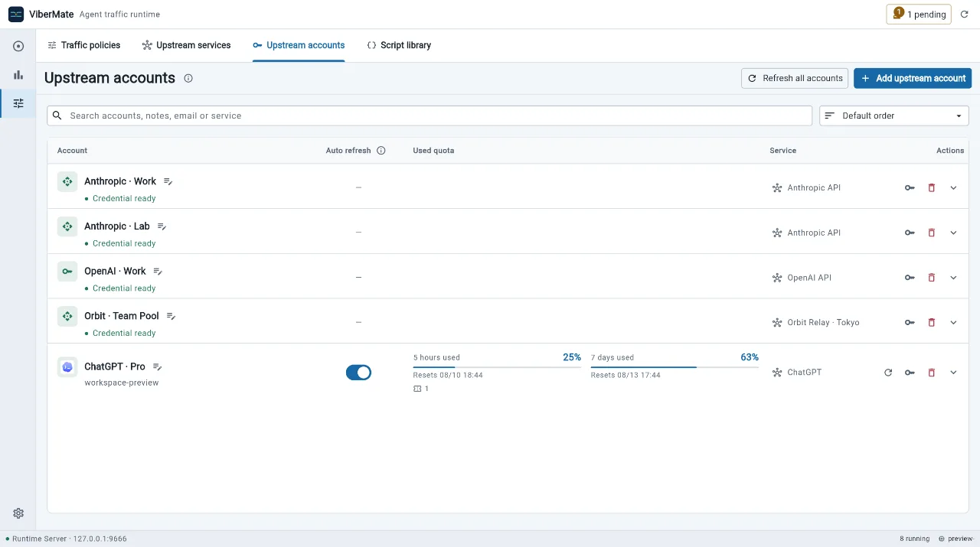This screenshot has height=547, width=980.
Task: Switch to Traffic policies tab
Action: click(83, 45)
